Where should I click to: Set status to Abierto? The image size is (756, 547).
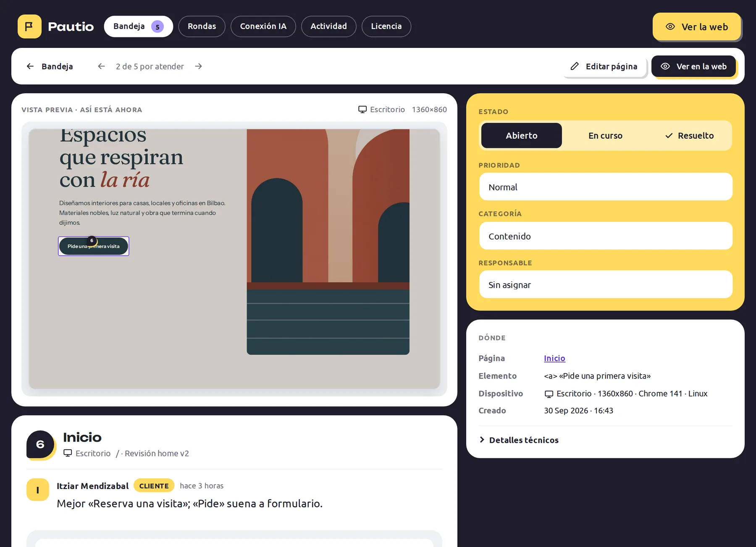click(521, 136)
